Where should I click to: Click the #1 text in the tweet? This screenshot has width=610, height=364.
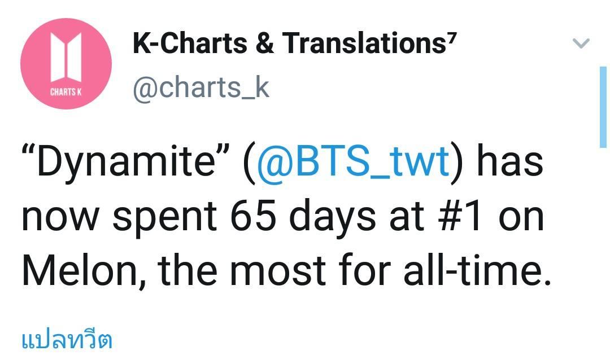[460, 216]
